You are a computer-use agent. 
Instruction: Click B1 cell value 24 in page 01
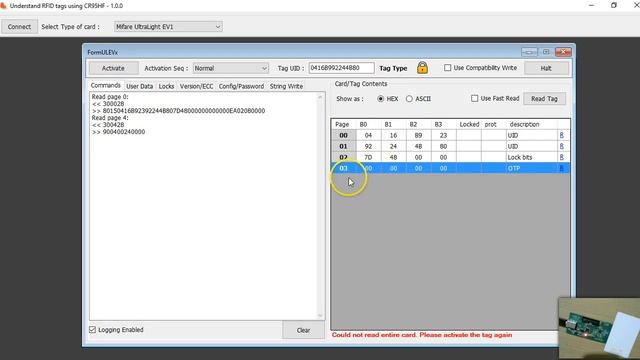pos(393,146)
